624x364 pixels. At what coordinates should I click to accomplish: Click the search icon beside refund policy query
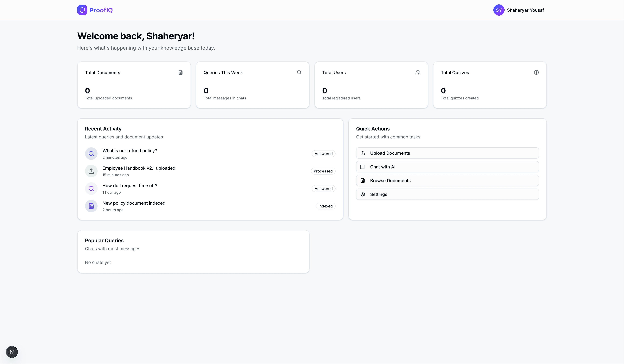[x=91, y=154]
